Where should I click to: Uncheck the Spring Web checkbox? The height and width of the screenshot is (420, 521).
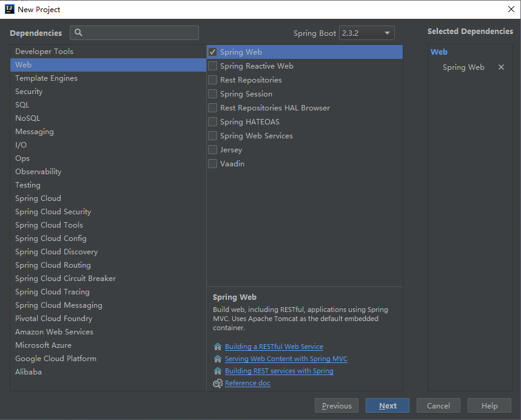[x=213, y=52]
